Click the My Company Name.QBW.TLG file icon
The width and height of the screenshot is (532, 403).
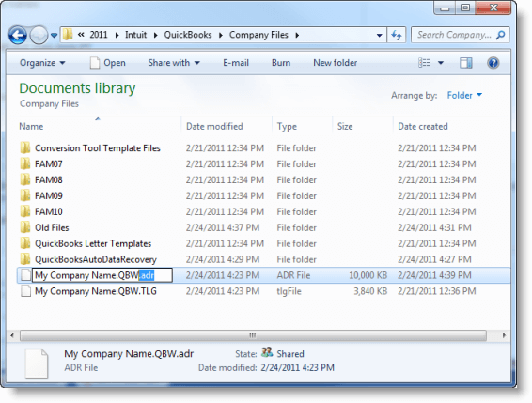[x=25, y=291]
